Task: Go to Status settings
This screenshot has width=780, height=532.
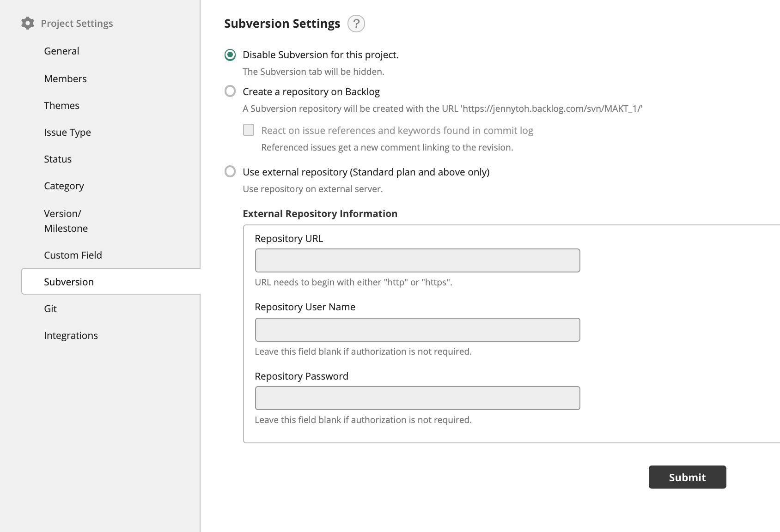Action: 58,159
